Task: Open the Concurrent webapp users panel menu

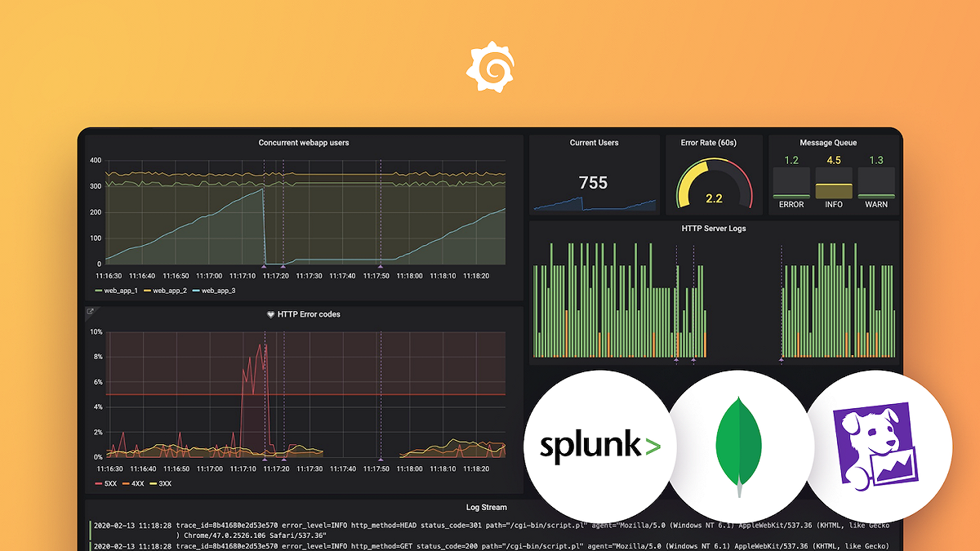Action: coord(303,142)
